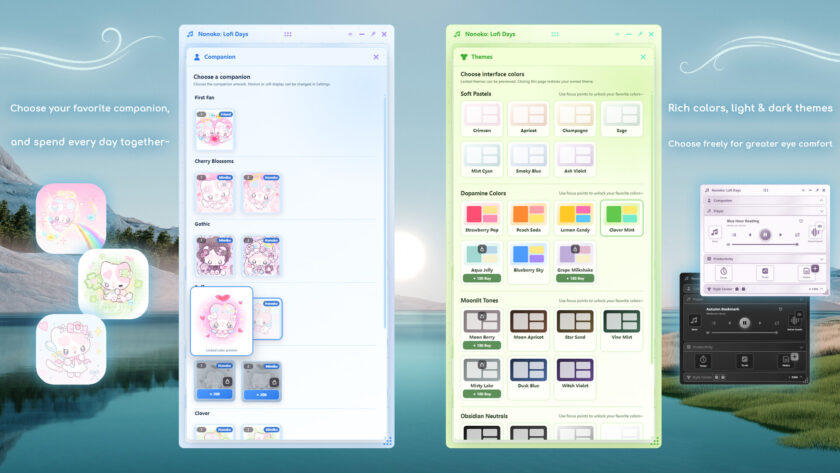The image size is (840, 473).
Task: Click the person icon beside the Companion heading
Action: [x=197, y=57]
